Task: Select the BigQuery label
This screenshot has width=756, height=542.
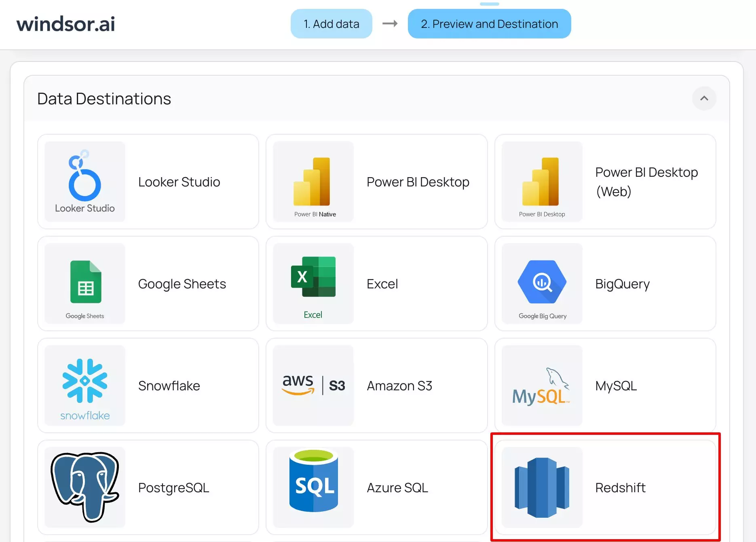Action: click(622, 284)
